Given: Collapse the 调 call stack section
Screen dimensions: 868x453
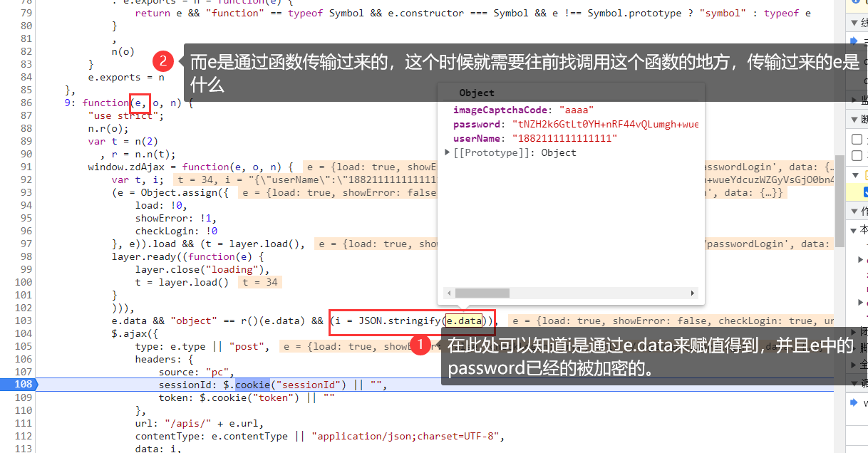Looking at the screenshot, I should (855, 383).
